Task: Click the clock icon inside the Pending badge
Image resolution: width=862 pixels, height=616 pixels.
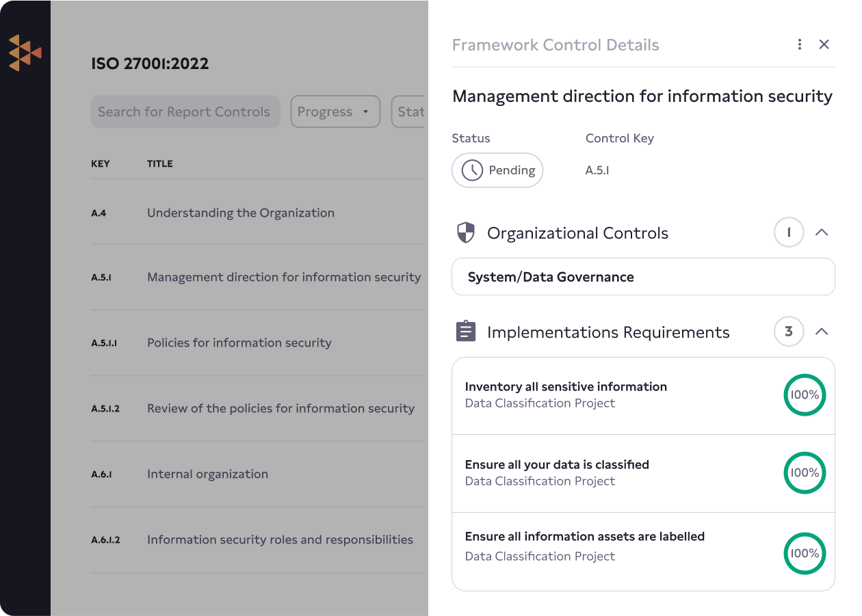Action: [x=471, y=170]
